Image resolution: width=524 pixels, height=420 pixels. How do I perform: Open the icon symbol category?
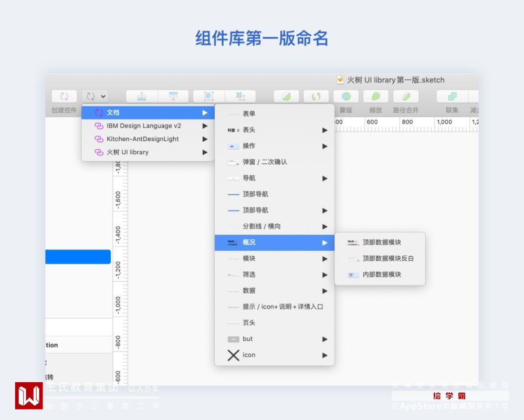[275, 355]
